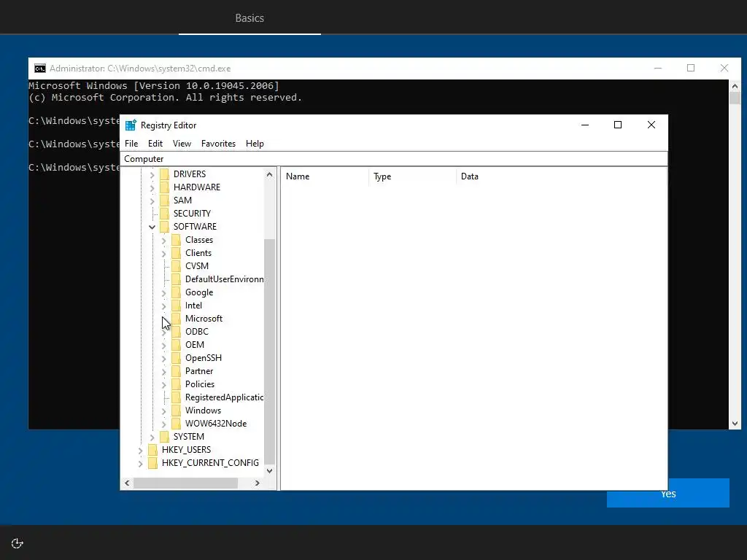Screen dimensions: 747x560
Task: Select the SECURITY folder icon
Action: [164, 214]
